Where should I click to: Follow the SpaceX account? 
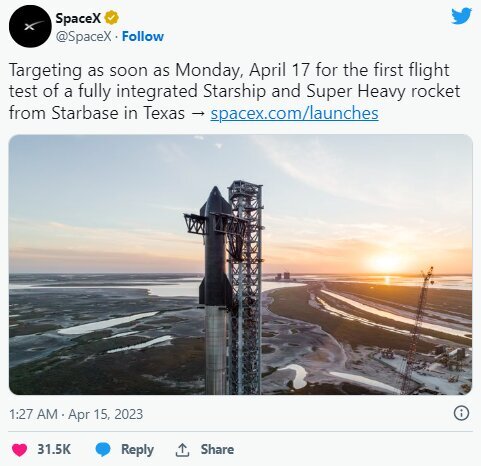tap(143, 36)
